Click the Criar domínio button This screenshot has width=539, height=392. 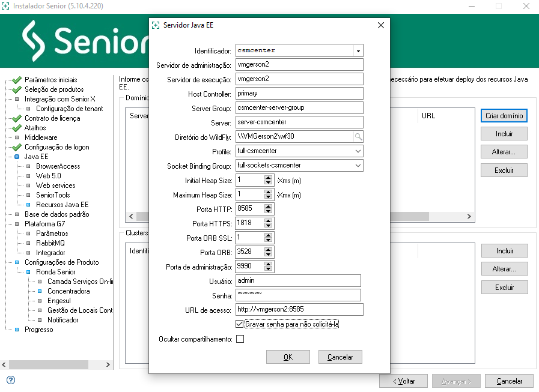coord(504,116)
